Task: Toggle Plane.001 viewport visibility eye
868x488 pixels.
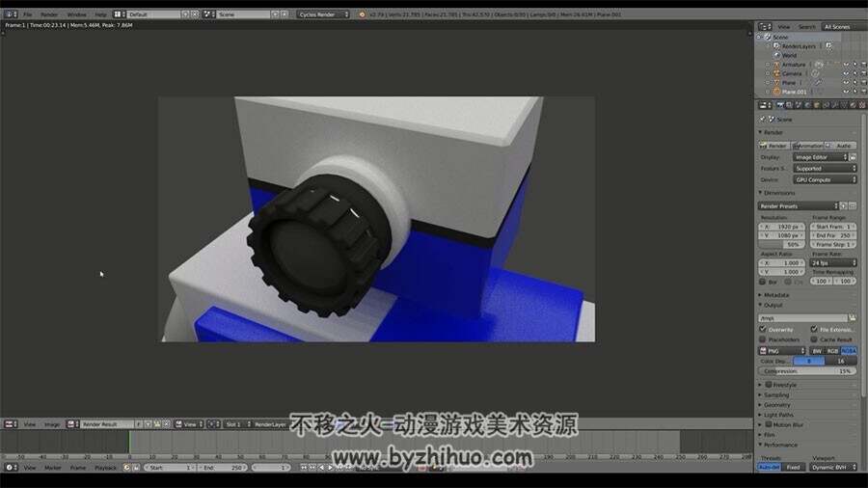Action: tap(846, 92)
